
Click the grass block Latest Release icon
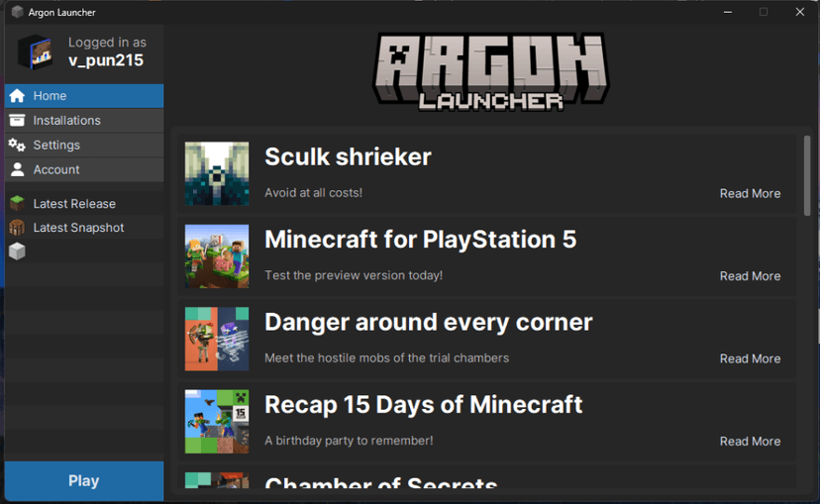tap(17, 203)
